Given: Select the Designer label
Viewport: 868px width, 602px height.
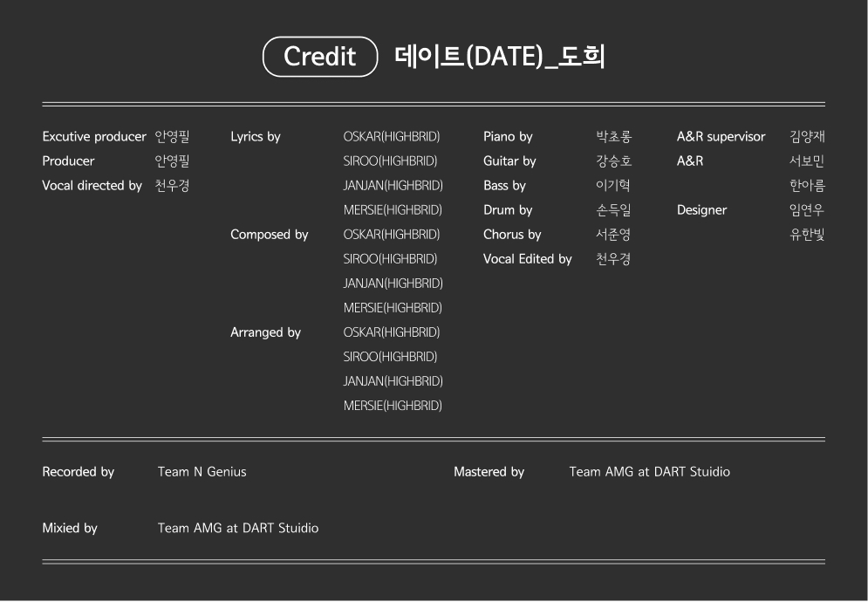Looking at the screenshot, I should pyautogui.click(x=701, y=210).
